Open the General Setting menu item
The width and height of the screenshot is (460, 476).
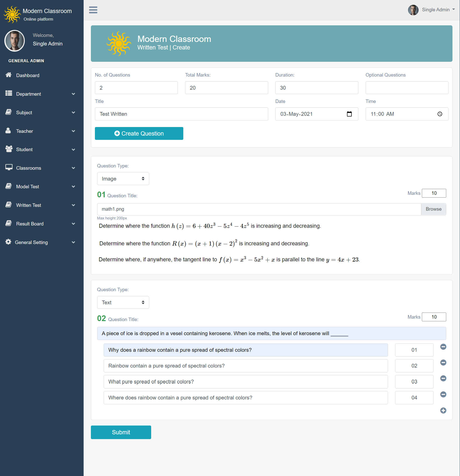pyautogui.click(x=42, y=242)
